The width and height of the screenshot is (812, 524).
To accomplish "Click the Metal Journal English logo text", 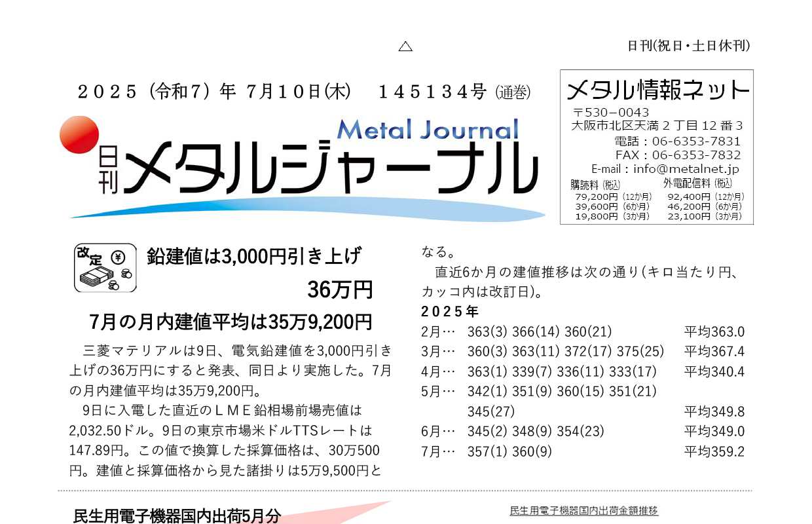I will [428, 129].
